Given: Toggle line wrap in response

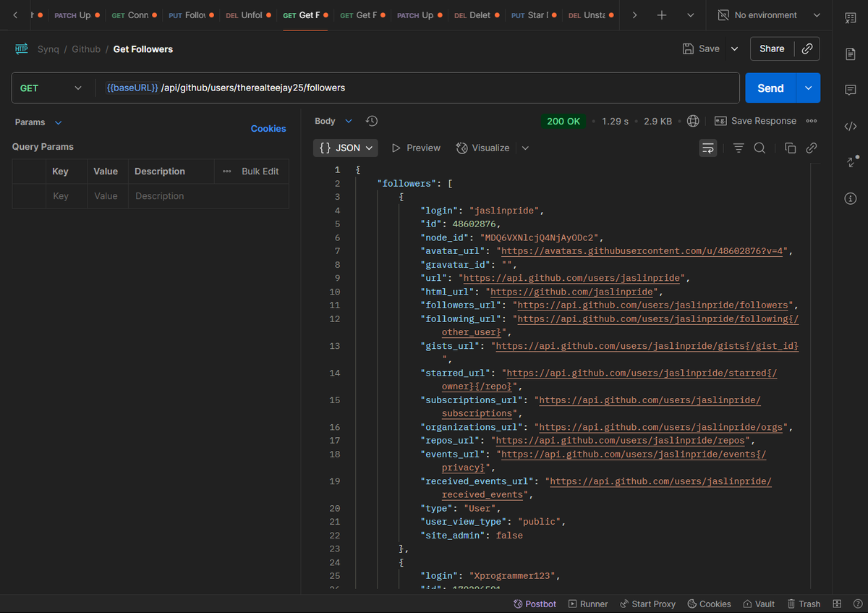Looking at the screenshot, I should (708, 148).
